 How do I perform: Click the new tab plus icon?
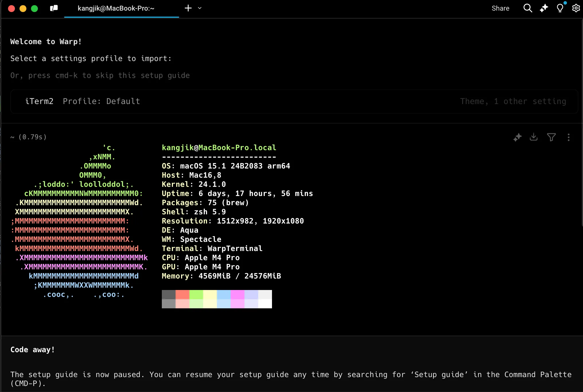pos(188,8)
